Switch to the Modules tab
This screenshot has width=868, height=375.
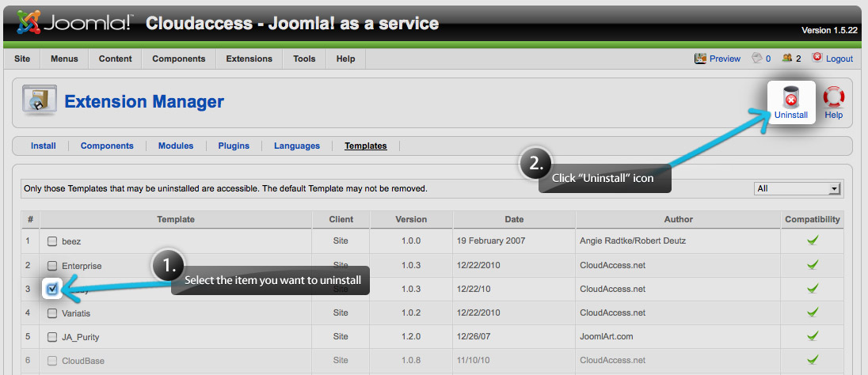pos(176,146)
